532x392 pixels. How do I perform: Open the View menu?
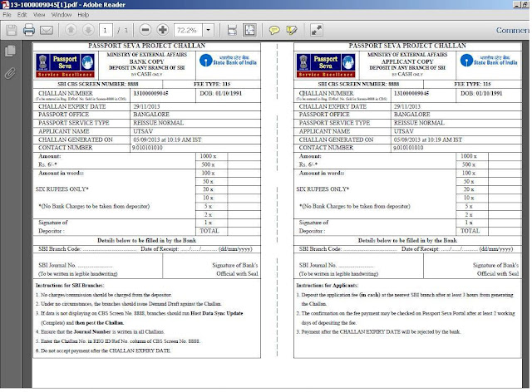[39, 15]
